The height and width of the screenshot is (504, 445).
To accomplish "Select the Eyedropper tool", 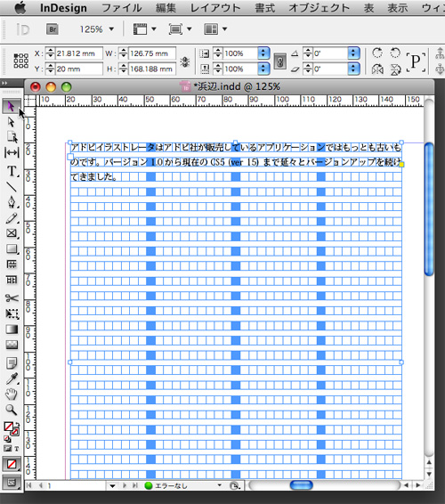I will tap(12, 379).
